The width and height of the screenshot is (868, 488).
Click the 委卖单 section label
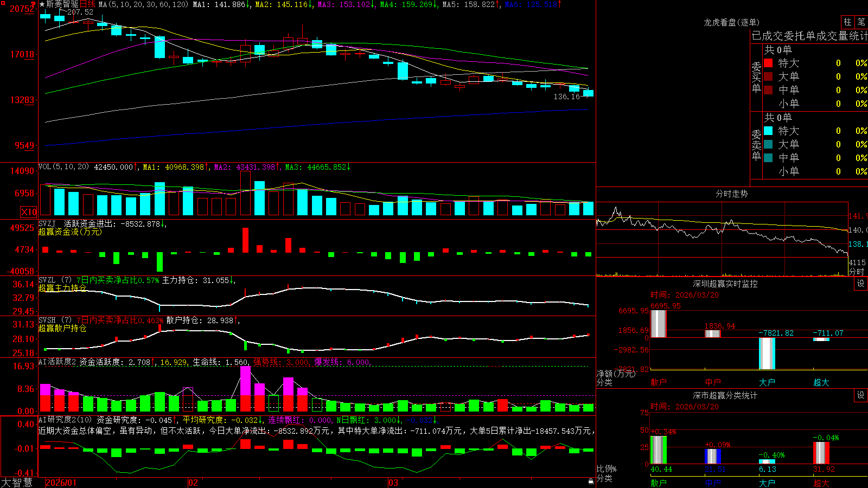pyautogui.click(x=756, y=145)
